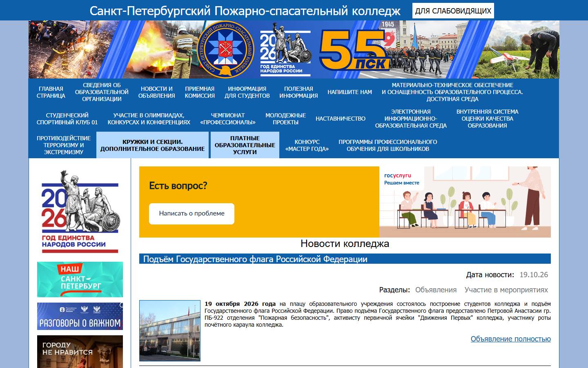The image size is (588, 368).
Task: Open ИНФОРМАЦИЯ ДЛЯ СТУДЕНТОВ menu
Action: pyautogui.click(x=247, y=92)
